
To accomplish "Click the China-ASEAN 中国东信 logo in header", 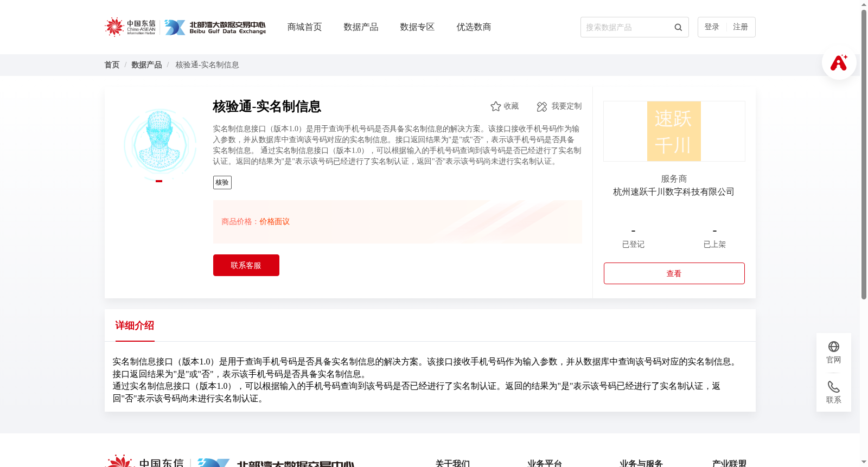I will coord(130,27).
